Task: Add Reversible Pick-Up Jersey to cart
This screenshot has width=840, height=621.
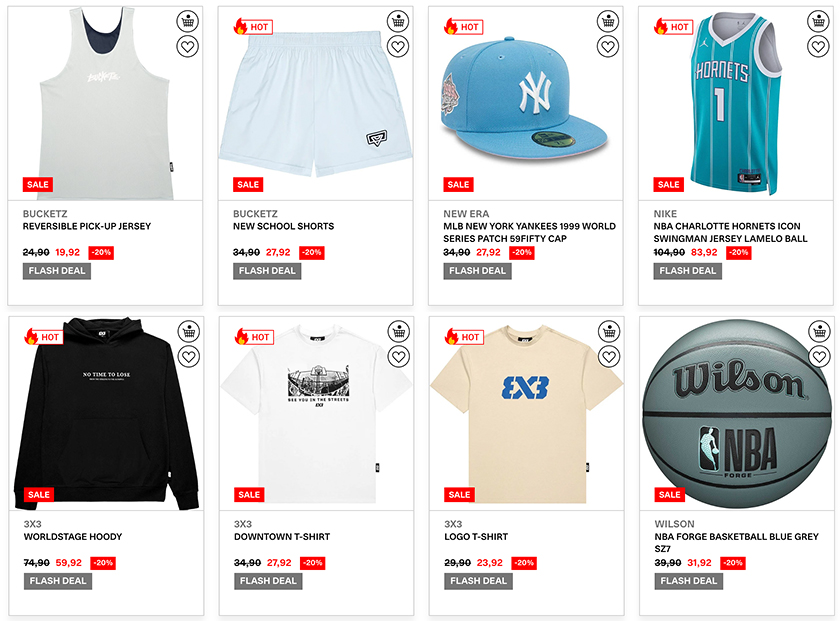Action: (188, 22)
